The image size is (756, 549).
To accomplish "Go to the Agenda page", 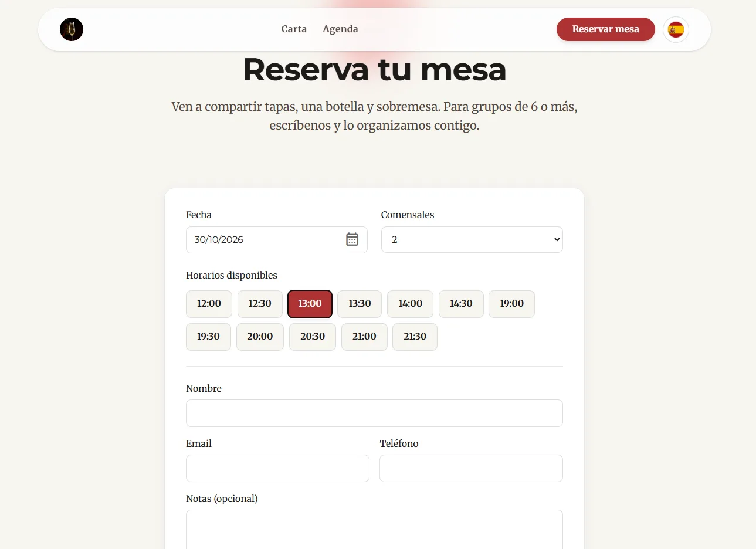I will [340, 29].
